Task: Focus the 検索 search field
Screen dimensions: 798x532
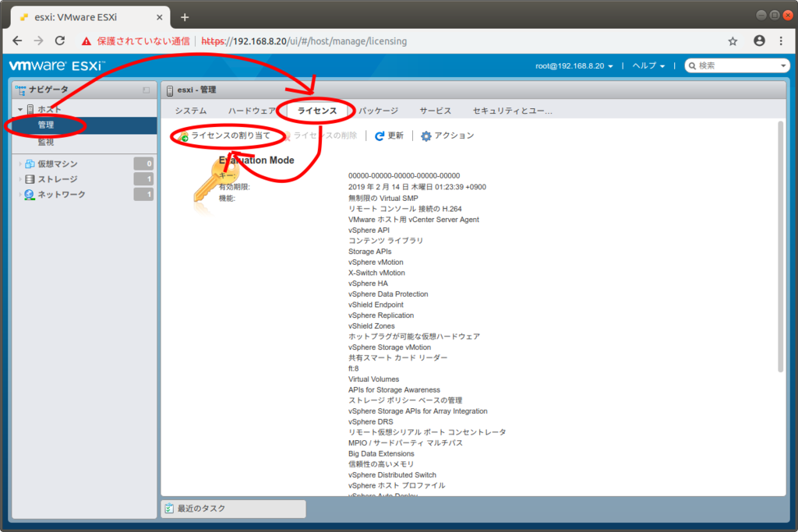Action: pos(737,65)
